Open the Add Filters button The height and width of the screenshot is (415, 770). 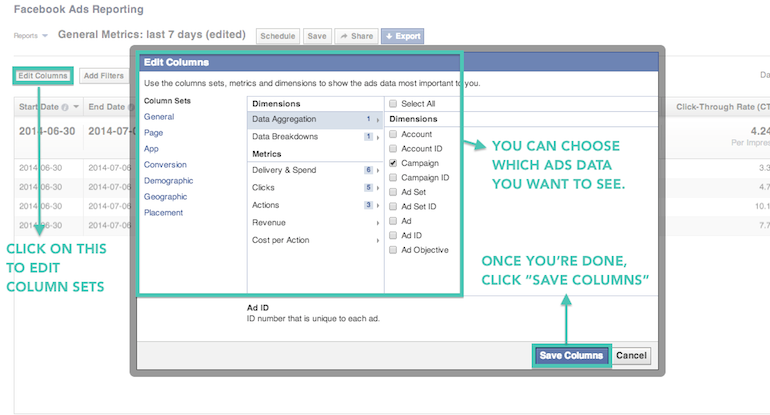point(104,76)
